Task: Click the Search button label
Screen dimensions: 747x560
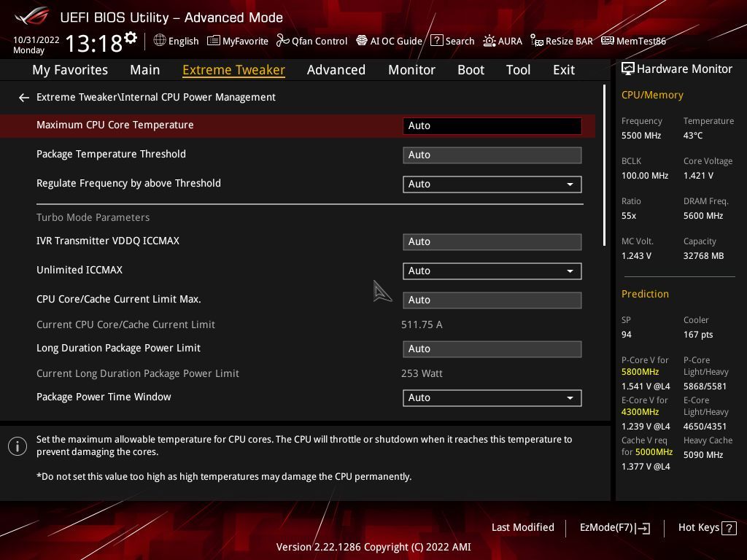Action: (460, 41)
